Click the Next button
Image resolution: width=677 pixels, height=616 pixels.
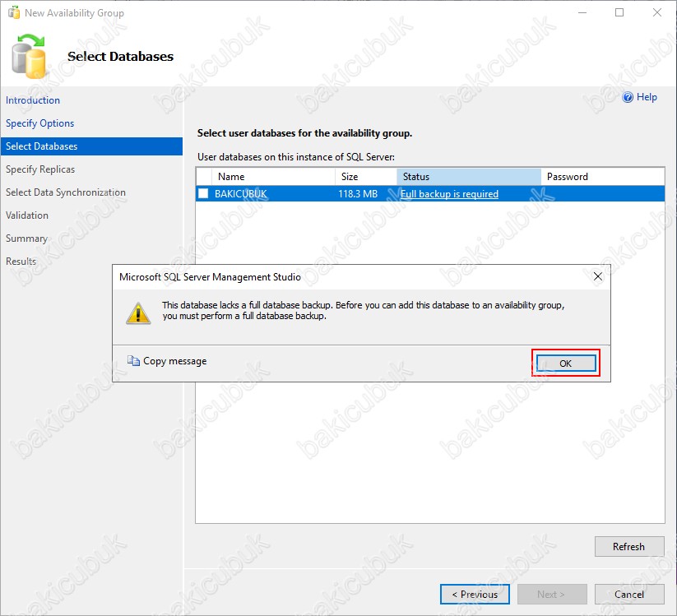tap(552, 595)
